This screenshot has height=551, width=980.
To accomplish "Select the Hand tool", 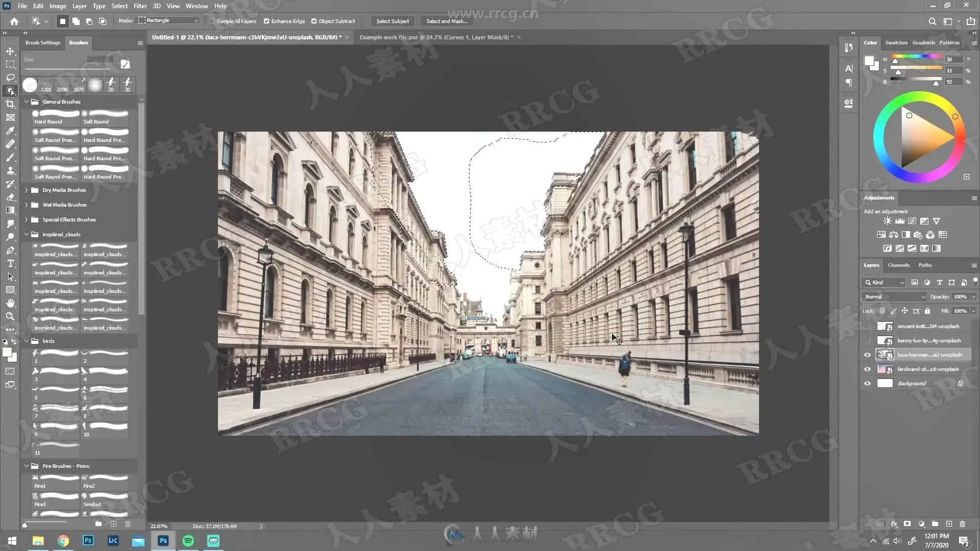I will tap(10, 303).
